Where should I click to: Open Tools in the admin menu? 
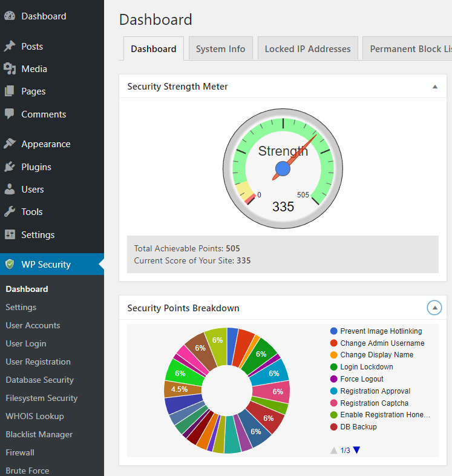click(32, 212)
